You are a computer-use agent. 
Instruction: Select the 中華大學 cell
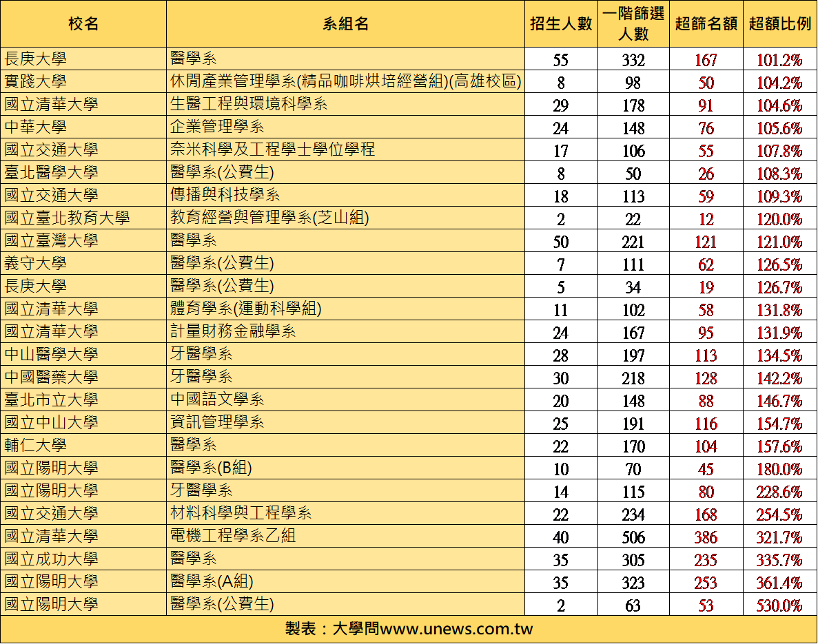[83, 127]
